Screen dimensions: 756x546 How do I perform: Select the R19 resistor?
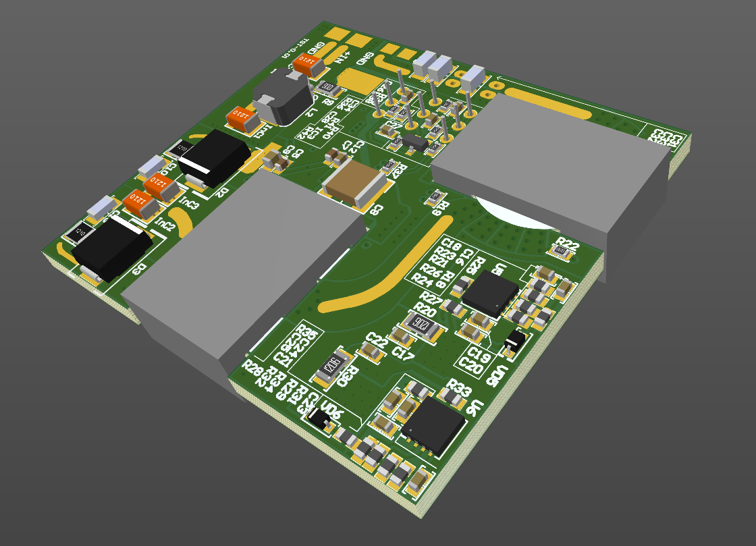436,198
